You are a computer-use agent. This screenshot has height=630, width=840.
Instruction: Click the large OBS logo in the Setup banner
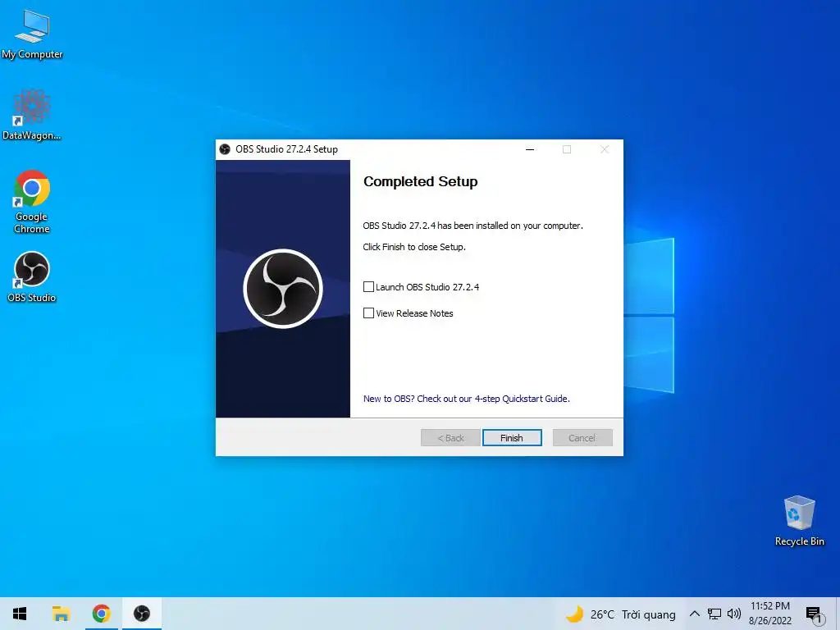[283, 289]
